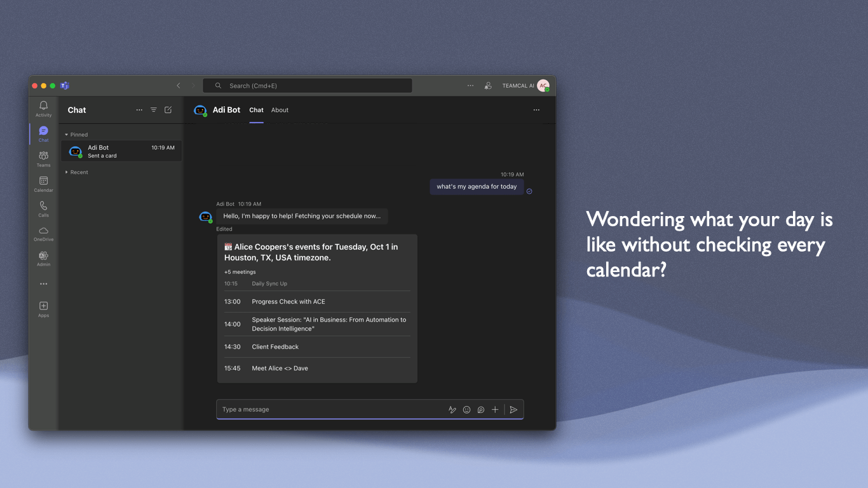The width and height of the screenshot is (868, 488).
Task: Send the message with arrow icon
Action: click(513, 410)
